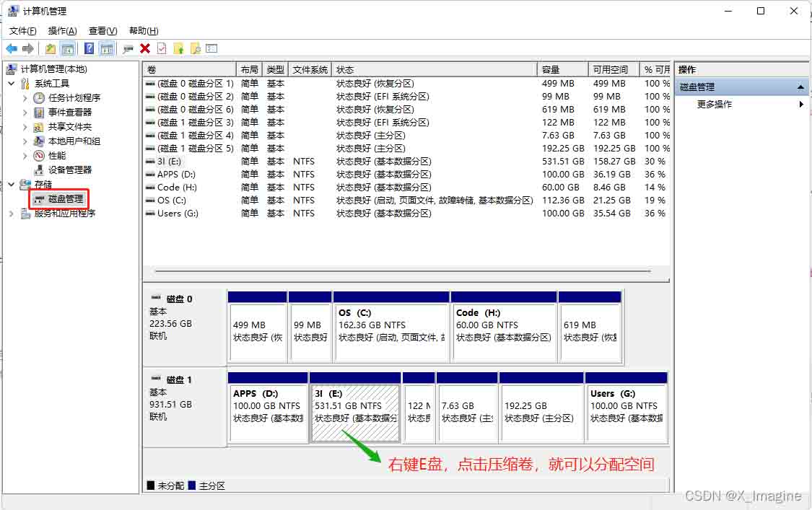Select 设备管理器 in the tree
The height and width of the screenshot is (510, 812).
tap(70, 170)
